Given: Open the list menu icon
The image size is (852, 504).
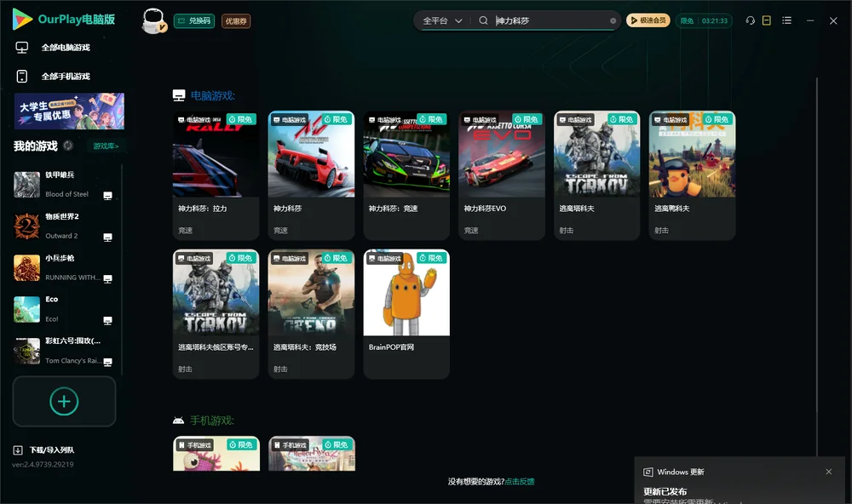Looking at the screenshot, I should (786, 20).
